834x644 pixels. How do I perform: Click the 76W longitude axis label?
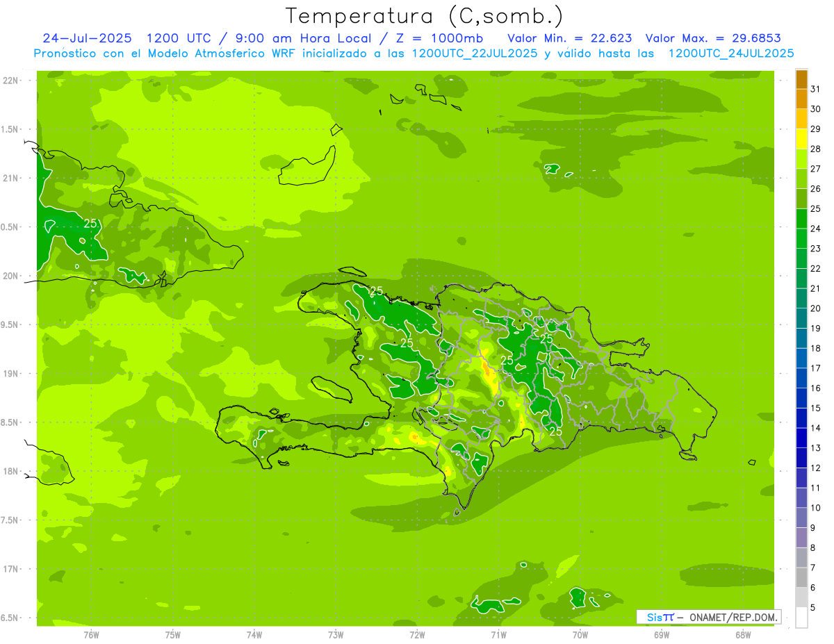click(x=91, y=635)
